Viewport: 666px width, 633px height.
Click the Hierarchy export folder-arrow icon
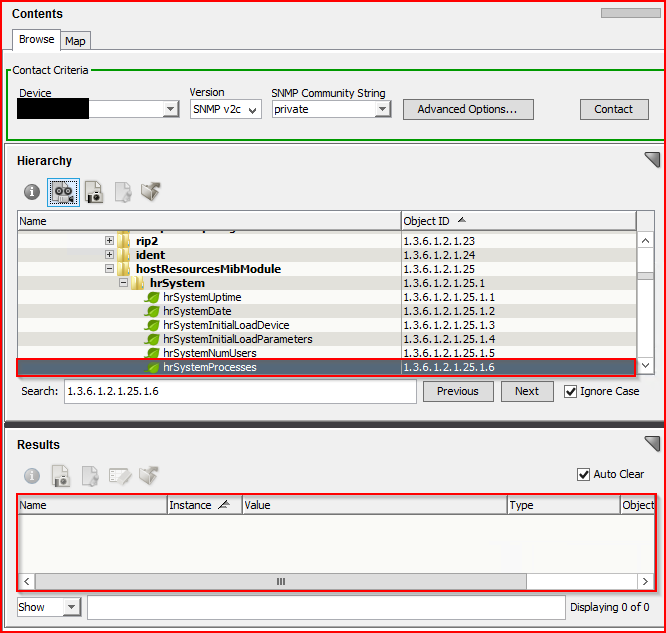(151, 191)
